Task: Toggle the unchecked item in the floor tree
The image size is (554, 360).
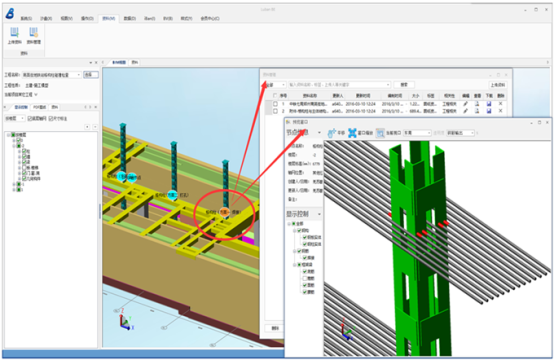Action: pyautogui.click(x=24, y=168)
